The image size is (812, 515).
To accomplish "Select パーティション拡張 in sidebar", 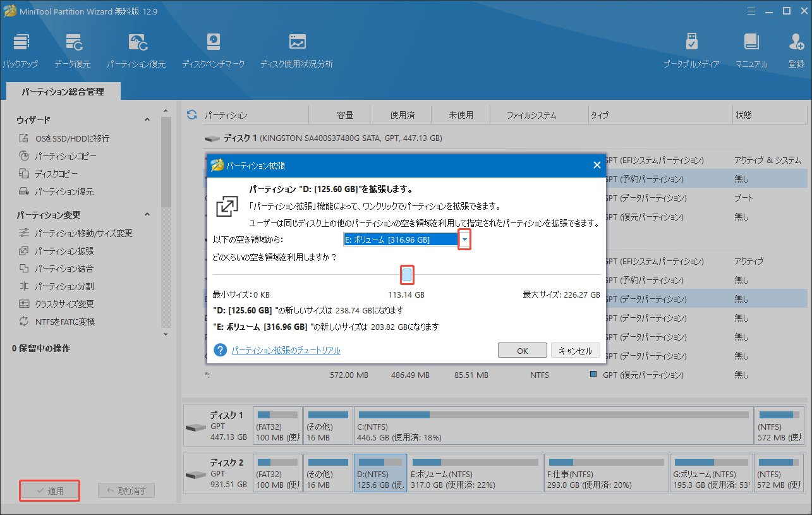I will click(56, 251).
